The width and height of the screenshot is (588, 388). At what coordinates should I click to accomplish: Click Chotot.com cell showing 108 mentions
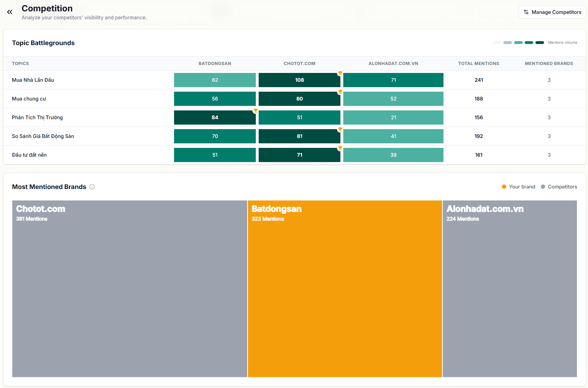click(x=299, y=80)
